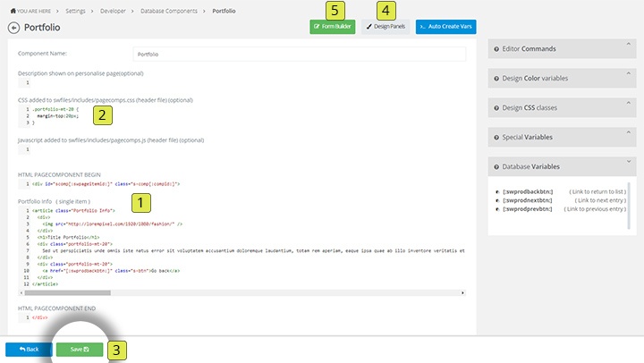Open the Form Builder
Image resolution: width=644 pixels, height=363 pixels.
point(332,27)
